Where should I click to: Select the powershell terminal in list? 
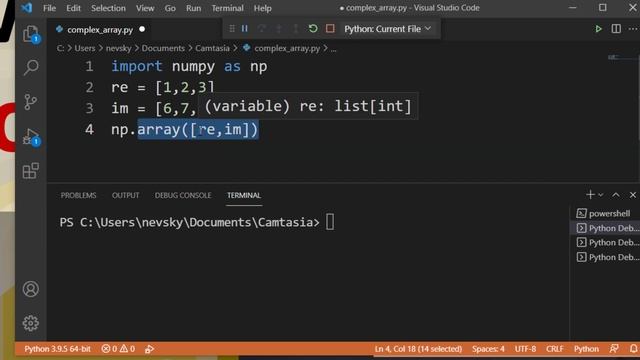(605, 213)
